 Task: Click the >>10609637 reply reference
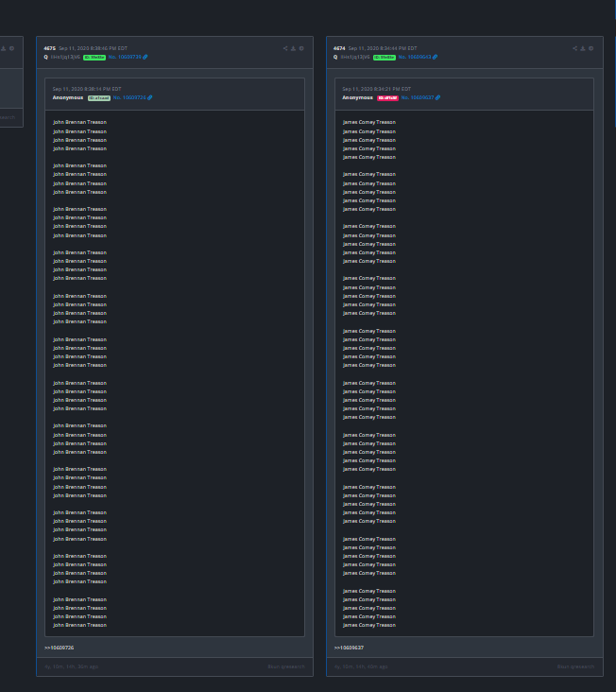coord(349,648)
